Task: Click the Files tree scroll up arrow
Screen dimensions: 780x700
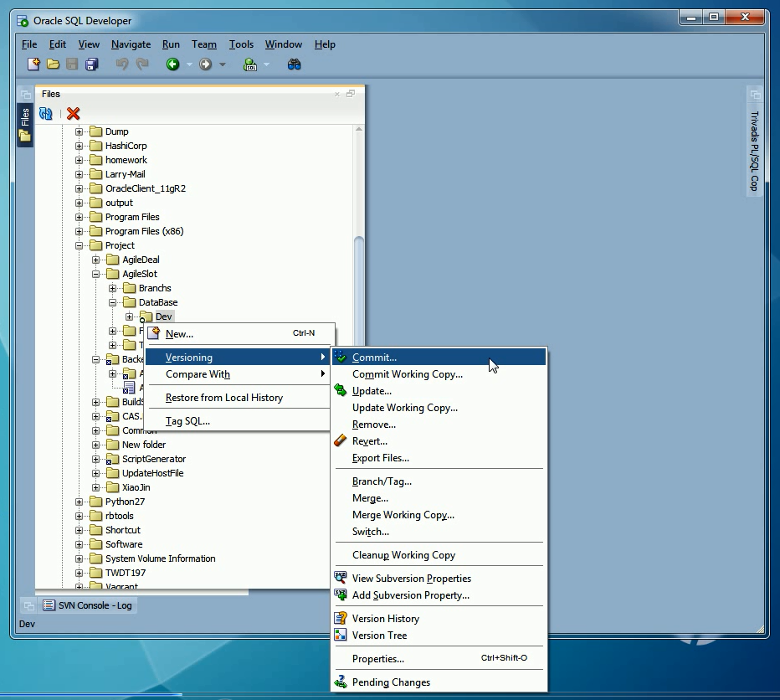Action: click(359, 130)
